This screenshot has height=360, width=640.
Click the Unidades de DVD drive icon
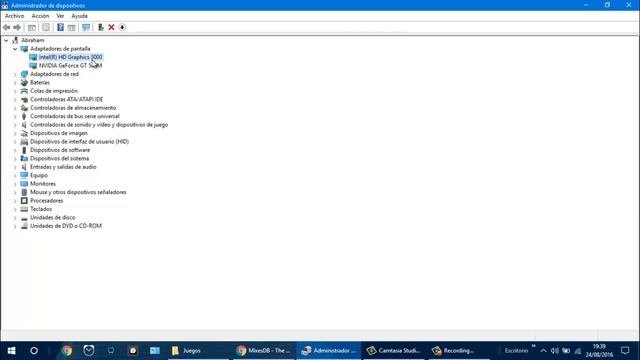tap(24, 226)
